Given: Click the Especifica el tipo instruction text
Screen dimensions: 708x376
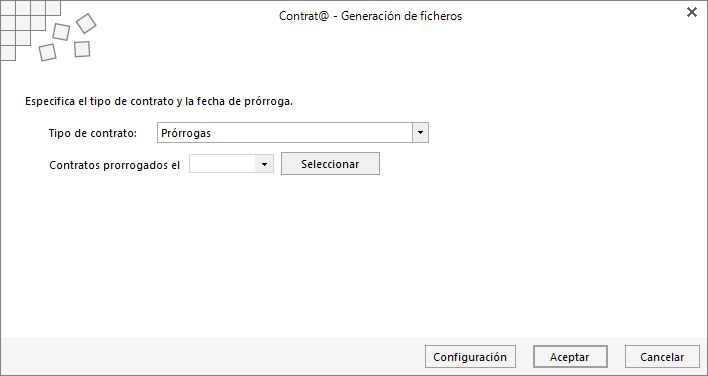Looking at the screenshot, I should point(159,102).
